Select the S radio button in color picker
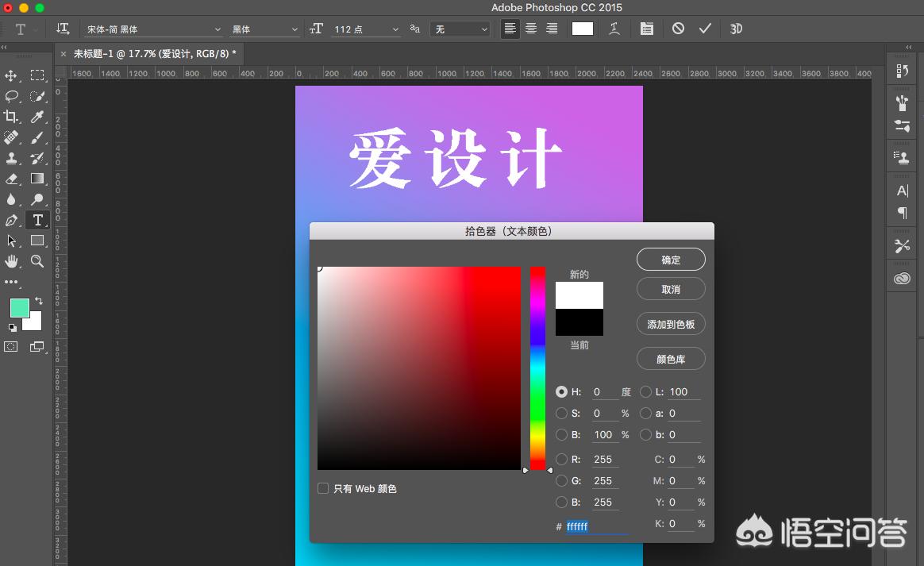The height and width of the screenshot is (566, 924). click(x=563, y=413)
